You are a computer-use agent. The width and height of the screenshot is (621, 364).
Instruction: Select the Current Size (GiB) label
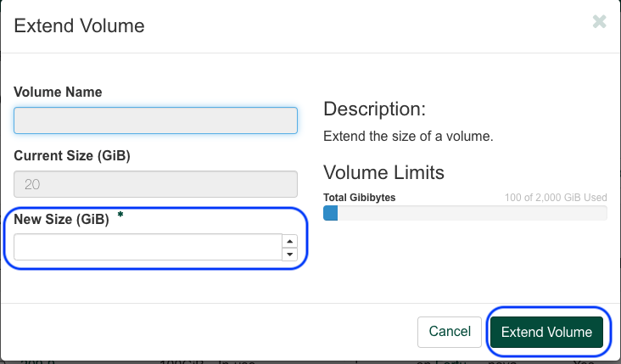[72, 155]
